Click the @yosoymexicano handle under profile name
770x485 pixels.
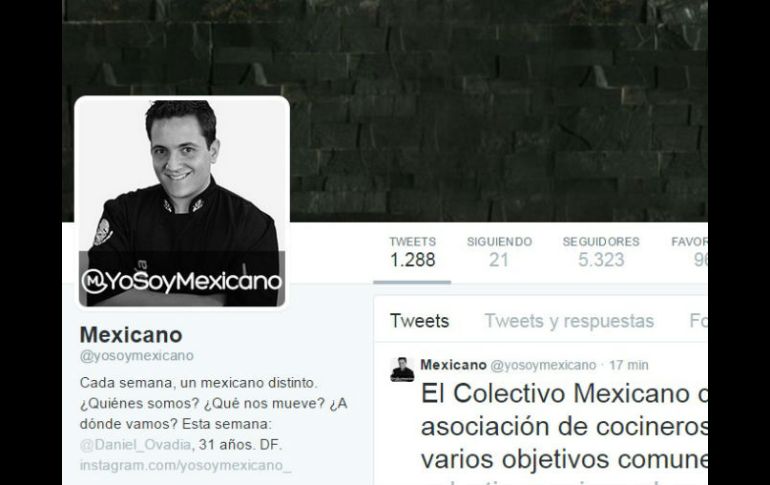137,356
